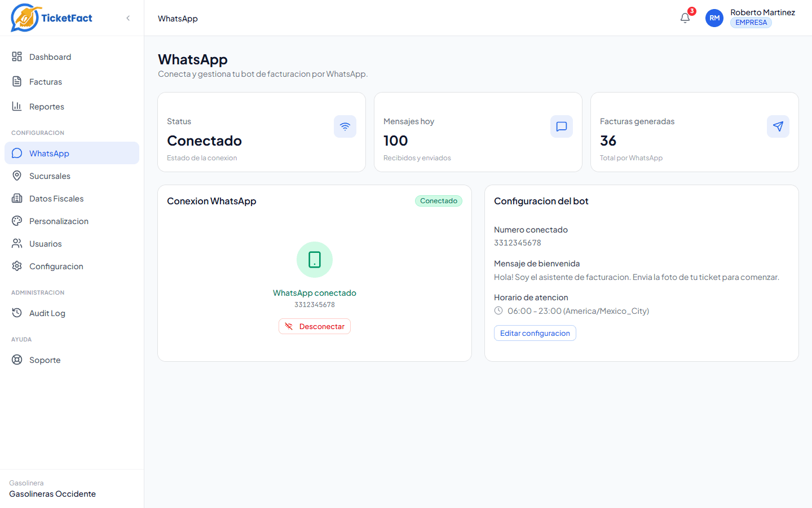The height and width of the screenshot is (508, 812).
Task: Go to Facturas in sidebar
Action: pyautogui.click(x=45, y=82)
